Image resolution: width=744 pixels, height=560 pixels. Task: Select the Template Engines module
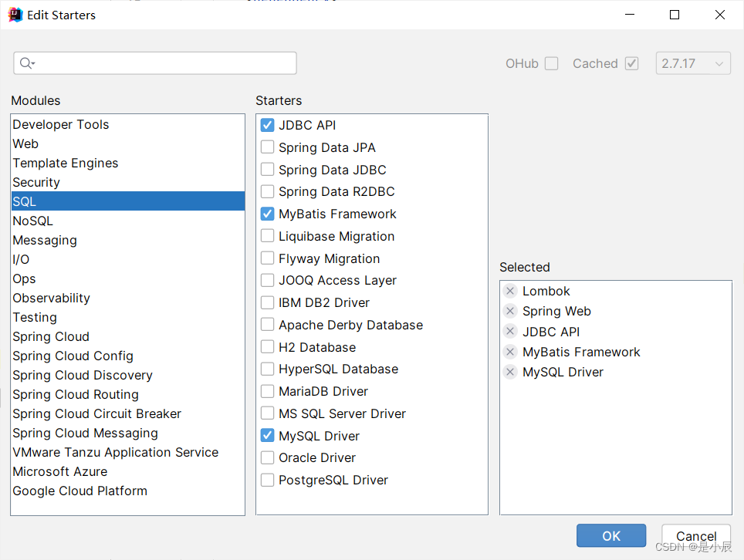coord(127,163)
